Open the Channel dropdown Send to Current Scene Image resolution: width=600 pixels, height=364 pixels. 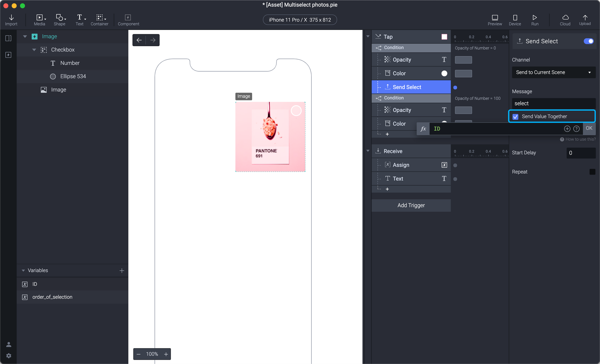click(553, 72)
